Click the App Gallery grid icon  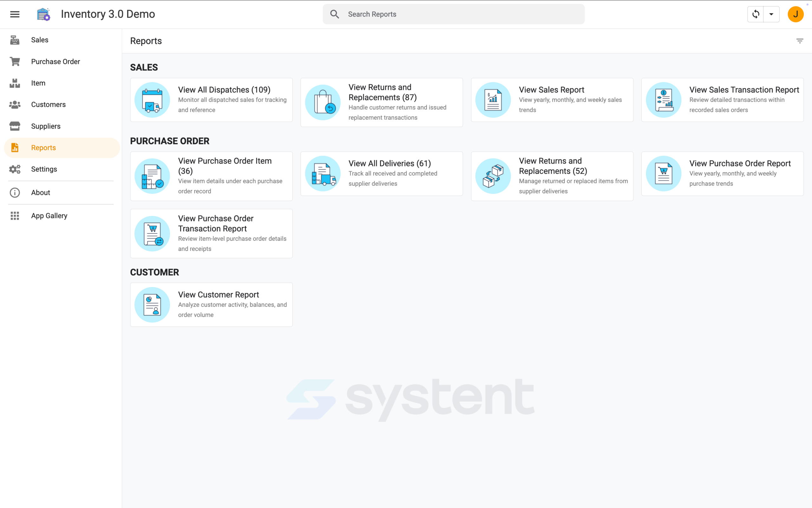click(x=15, y=216)
